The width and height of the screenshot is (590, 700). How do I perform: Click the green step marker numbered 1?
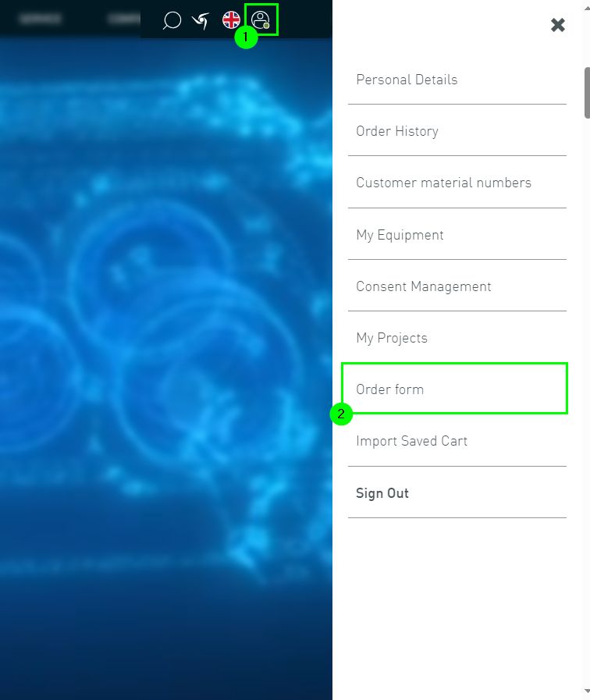coord(246,37)
